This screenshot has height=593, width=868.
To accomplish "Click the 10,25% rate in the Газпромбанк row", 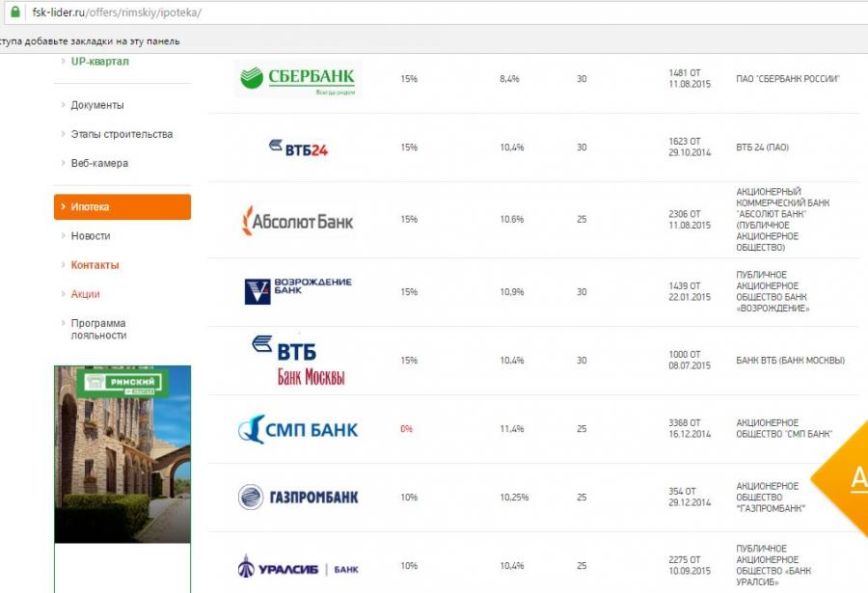I will 514,498.
